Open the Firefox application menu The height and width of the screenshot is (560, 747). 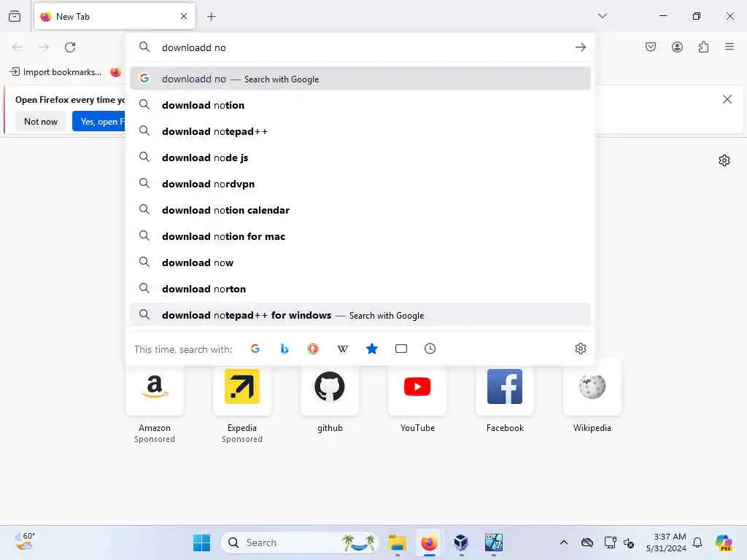click(729, 47)
